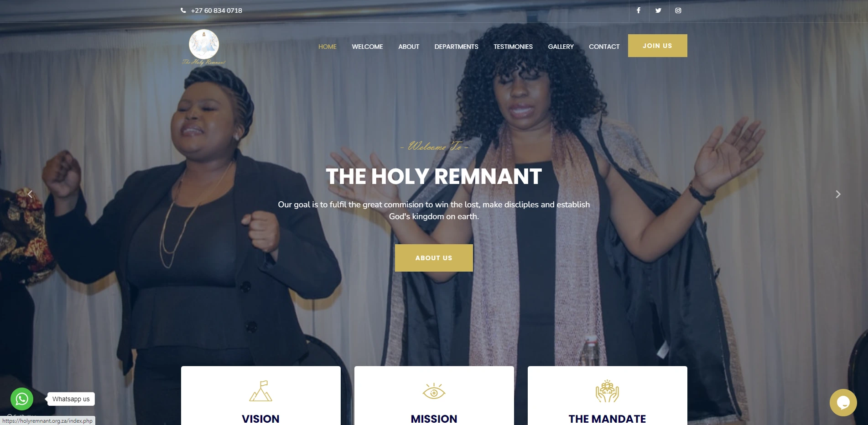Advance to the next slide arrow
The width and height of the screenshot is (868, 425).
(x=838, y=194)
